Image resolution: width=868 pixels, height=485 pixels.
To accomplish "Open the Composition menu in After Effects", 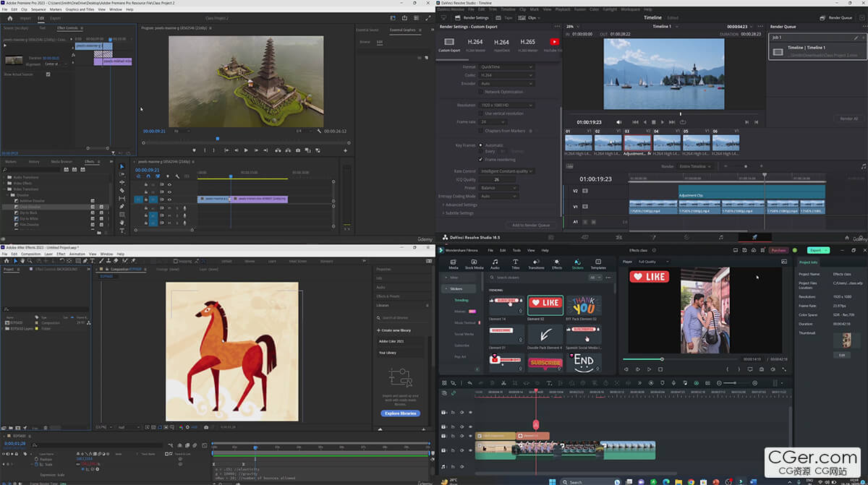I will pyautogui.click(x=31, y=254).
